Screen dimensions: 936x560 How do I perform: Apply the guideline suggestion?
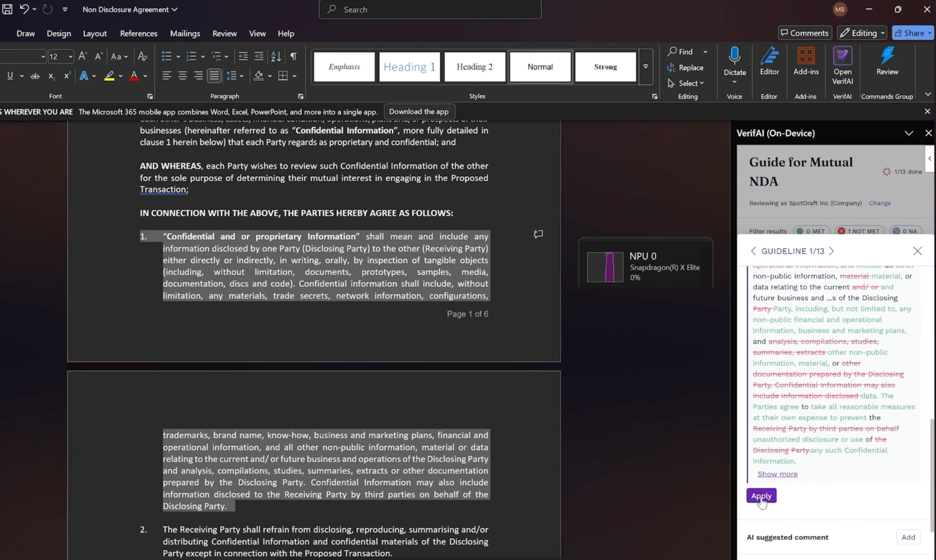[x=761, y=496]
